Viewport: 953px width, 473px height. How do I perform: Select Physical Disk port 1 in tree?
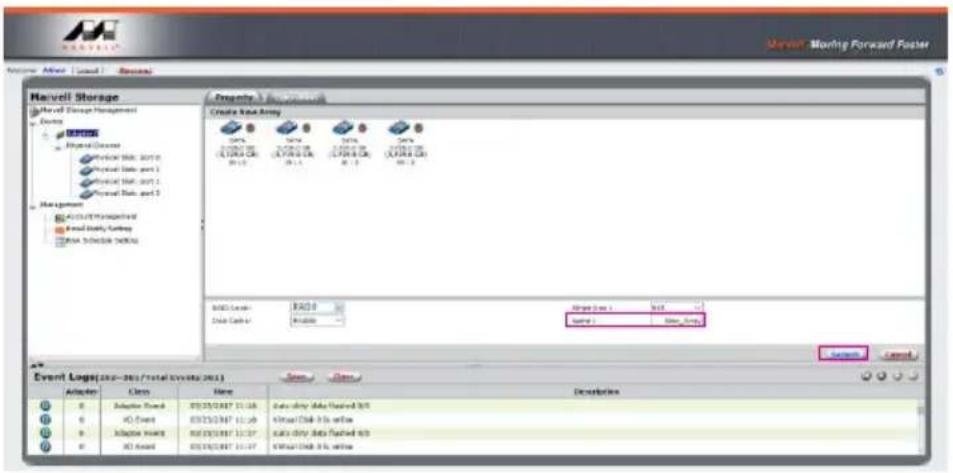pyautogui.click(x=127, y=170)
